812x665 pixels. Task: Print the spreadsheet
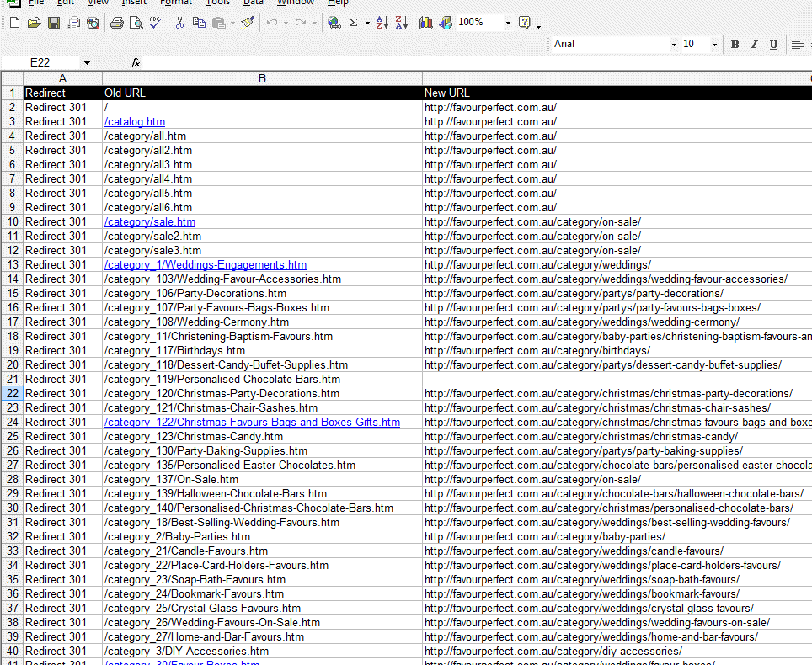pos(117,23)
